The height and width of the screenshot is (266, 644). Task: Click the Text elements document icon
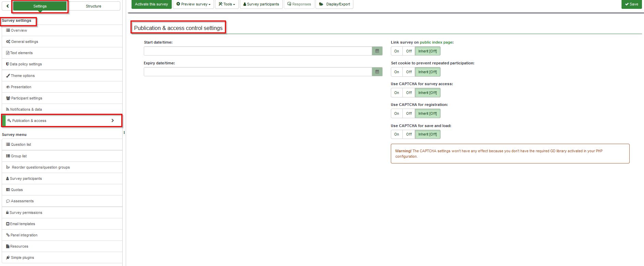8,53
